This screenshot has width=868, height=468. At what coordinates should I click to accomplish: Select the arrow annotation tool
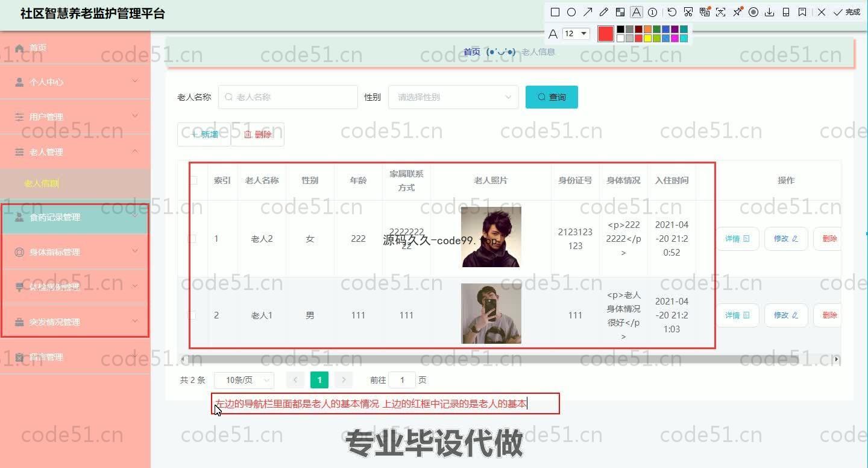588,12
